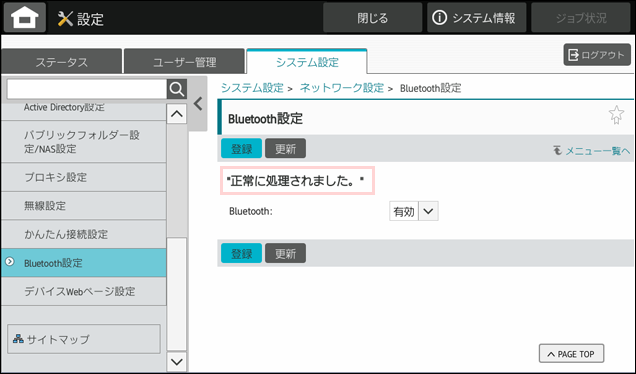Go to the Home screen icon
636x374 pixels.
(x=25, y=17)
